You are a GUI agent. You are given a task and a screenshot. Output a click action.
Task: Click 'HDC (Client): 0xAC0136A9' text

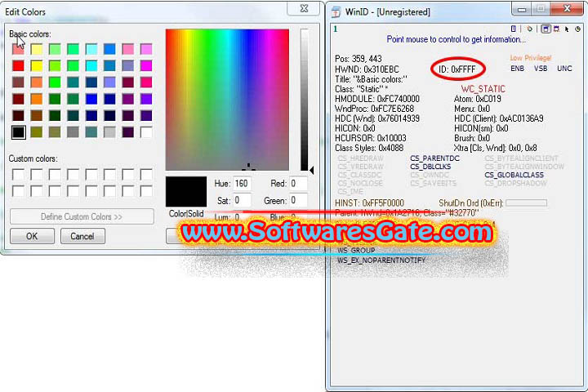pos(499,118)
